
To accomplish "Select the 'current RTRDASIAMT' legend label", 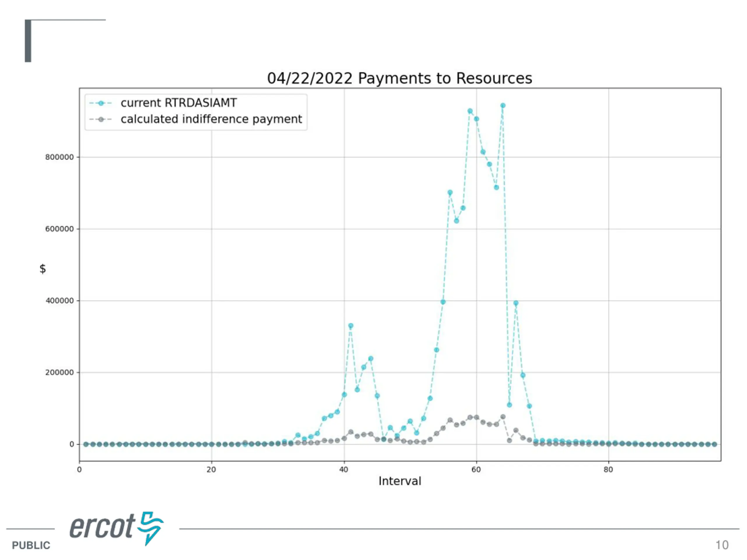I will 179,103.
